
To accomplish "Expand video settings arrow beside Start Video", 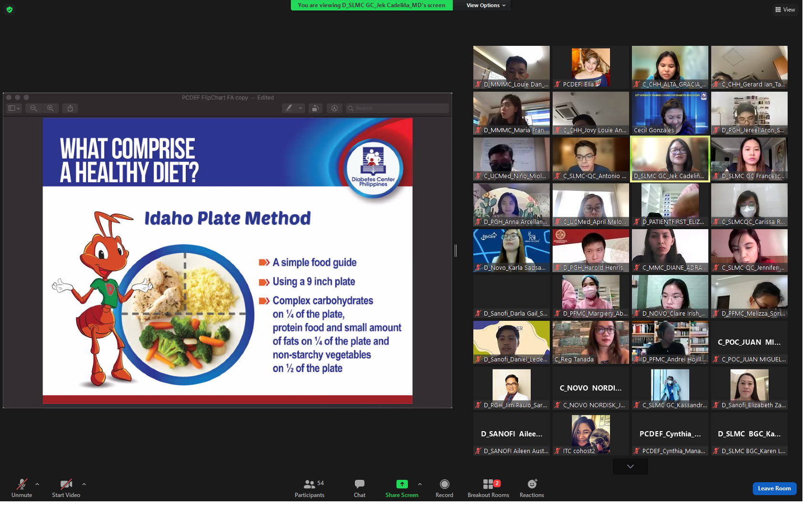I will (x=84, y=484).
